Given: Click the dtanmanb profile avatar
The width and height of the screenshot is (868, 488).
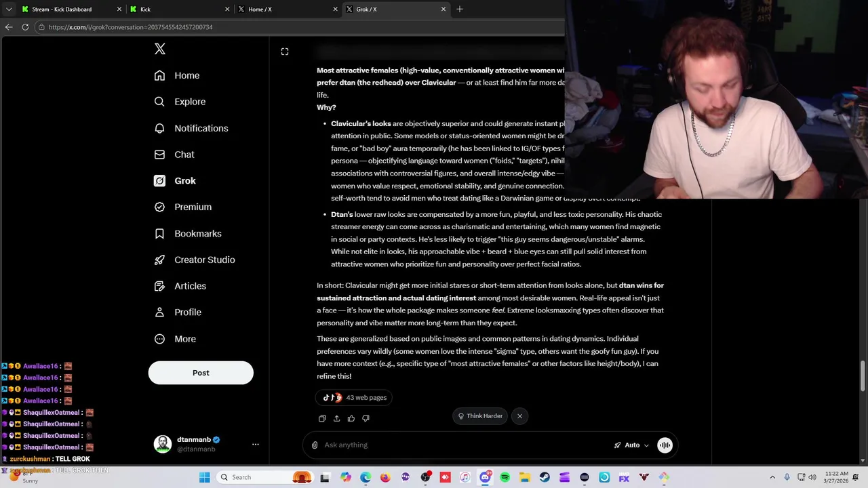Looking at the screenshot, I should click(163, 444).
